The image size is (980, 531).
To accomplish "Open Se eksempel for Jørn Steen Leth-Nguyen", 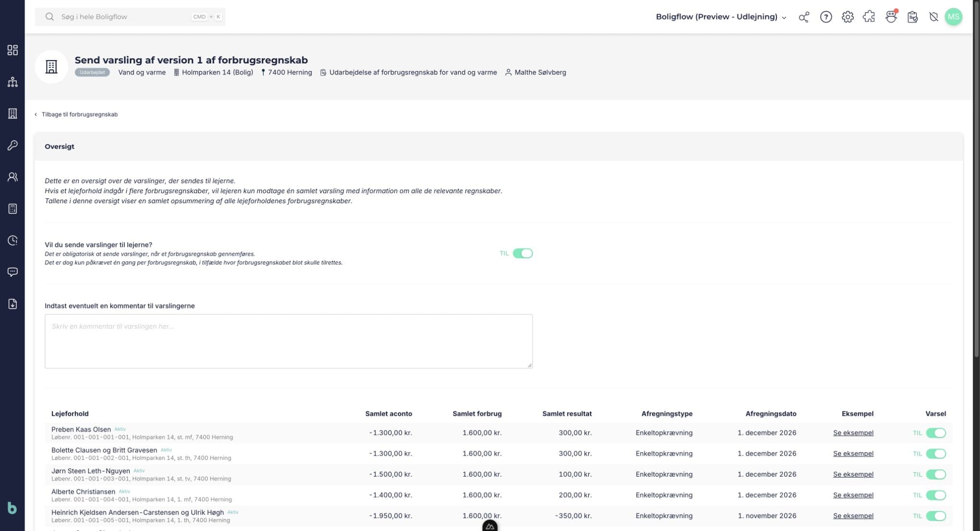I will tap(853, 474).
